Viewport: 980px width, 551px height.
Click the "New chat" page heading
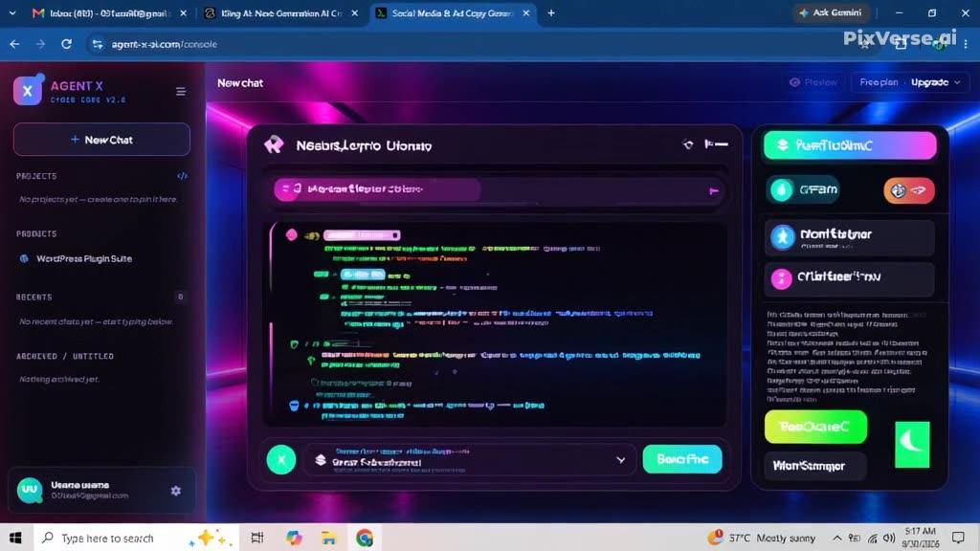[240, 83]
